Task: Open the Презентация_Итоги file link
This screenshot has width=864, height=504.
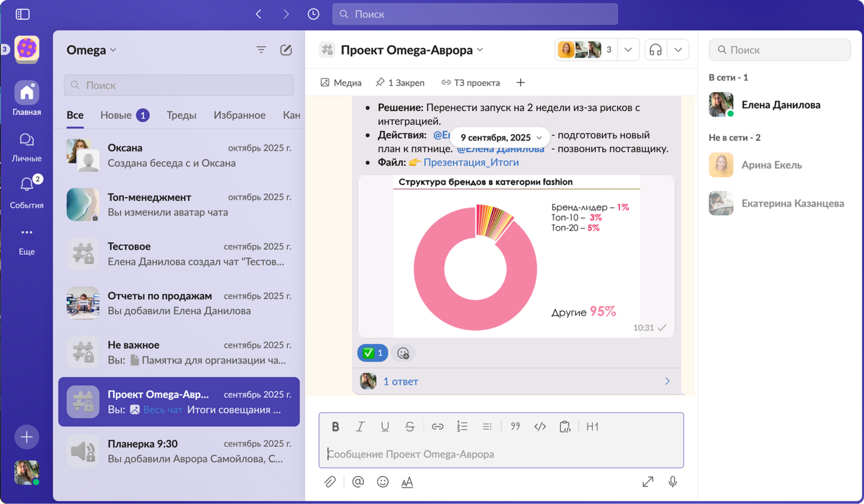Action: [x=471, y=163]
